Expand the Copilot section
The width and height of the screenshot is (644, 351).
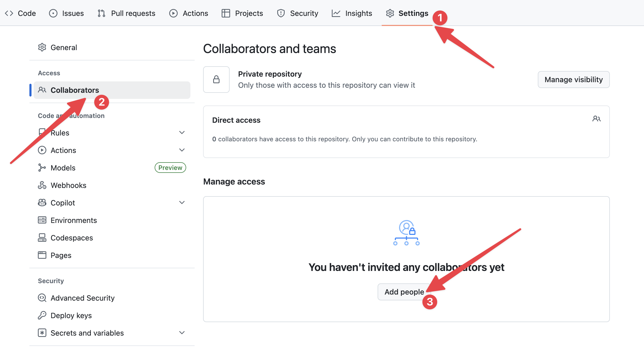182,202
